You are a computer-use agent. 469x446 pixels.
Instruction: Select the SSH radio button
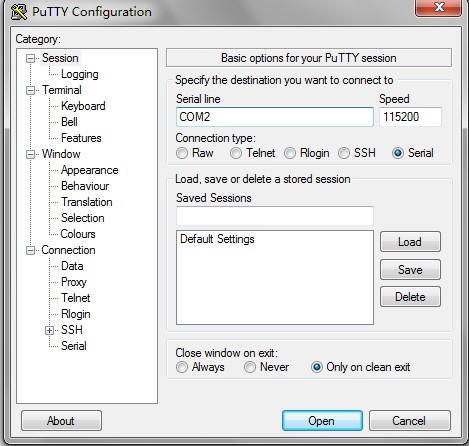344,153
